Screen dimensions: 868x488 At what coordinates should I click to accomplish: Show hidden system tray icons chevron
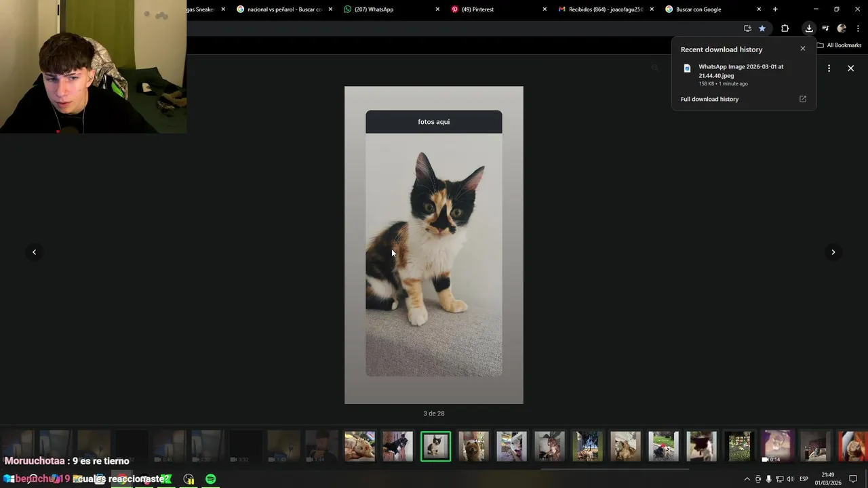coord(747,479)
